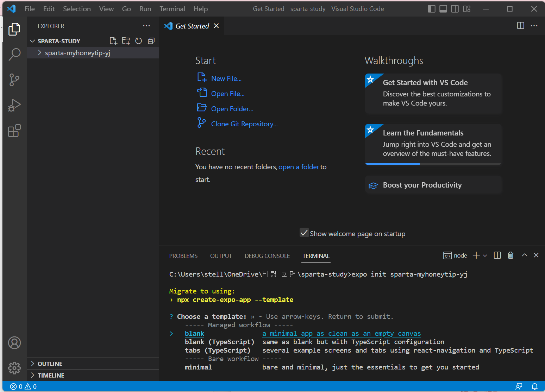Add a new terminal with plus icon
545x392 pixels.
pos(476,255)
